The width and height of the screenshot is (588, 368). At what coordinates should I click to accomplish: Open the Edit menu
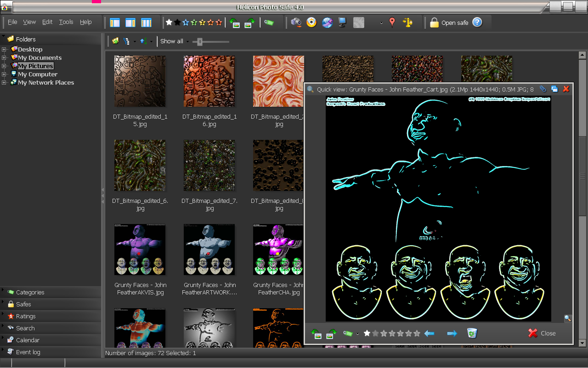pos(47,22)
